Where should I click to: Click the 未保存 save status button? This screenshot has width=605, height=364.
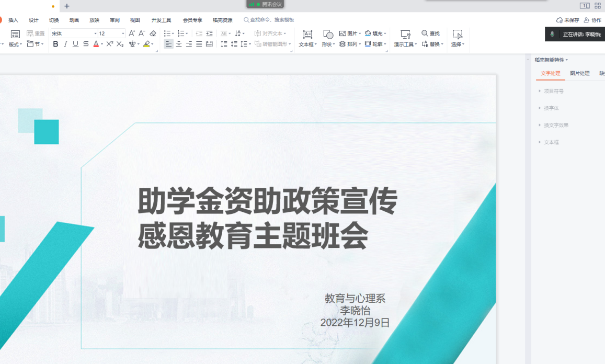tap(568, 20)
